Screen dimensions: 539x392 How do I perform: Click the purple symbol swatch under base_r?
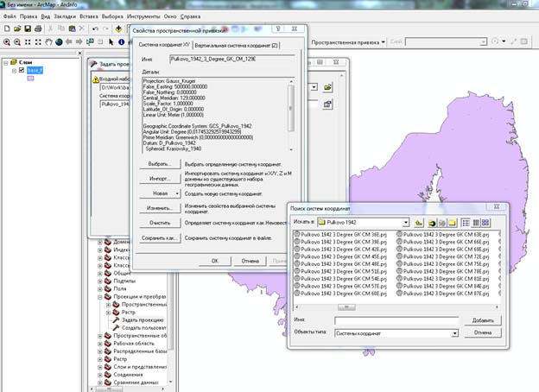tap(32, 79)
